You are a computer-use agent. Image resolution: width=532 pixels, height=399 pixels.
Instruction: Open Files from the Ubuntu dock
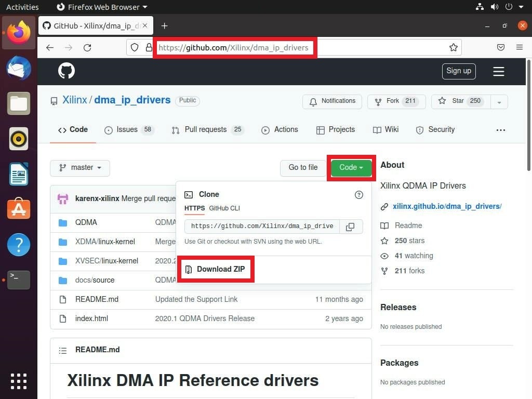pyautogui.click(x=19, y=103)
